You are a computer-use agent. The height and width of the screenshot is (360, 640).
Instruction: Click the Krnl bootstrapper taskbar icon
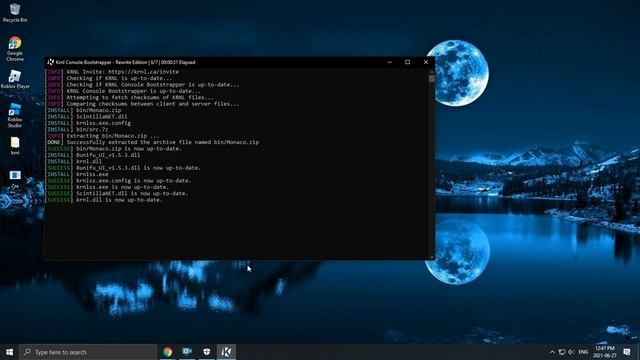(226, 352)
